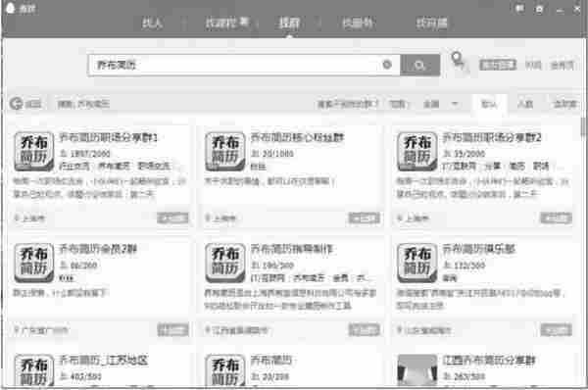Select the 找群 tab
588x390 pixels.
289,24
